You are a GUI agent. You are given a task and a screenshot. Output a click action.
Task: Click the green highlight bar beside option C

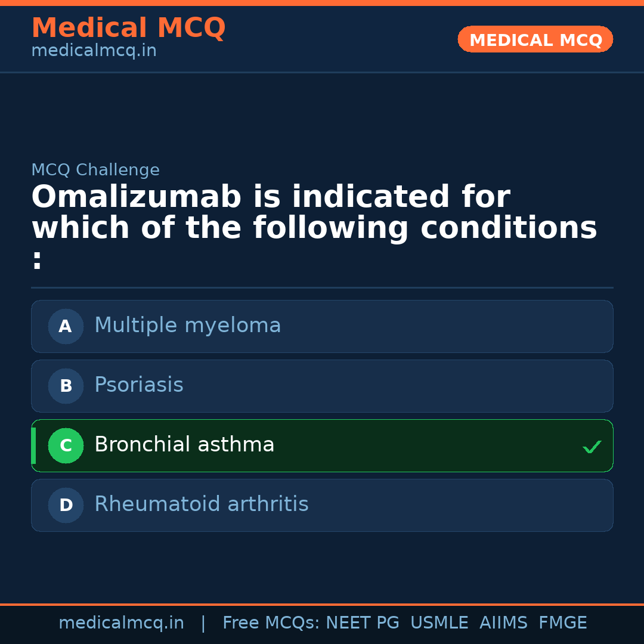point(33,445)
